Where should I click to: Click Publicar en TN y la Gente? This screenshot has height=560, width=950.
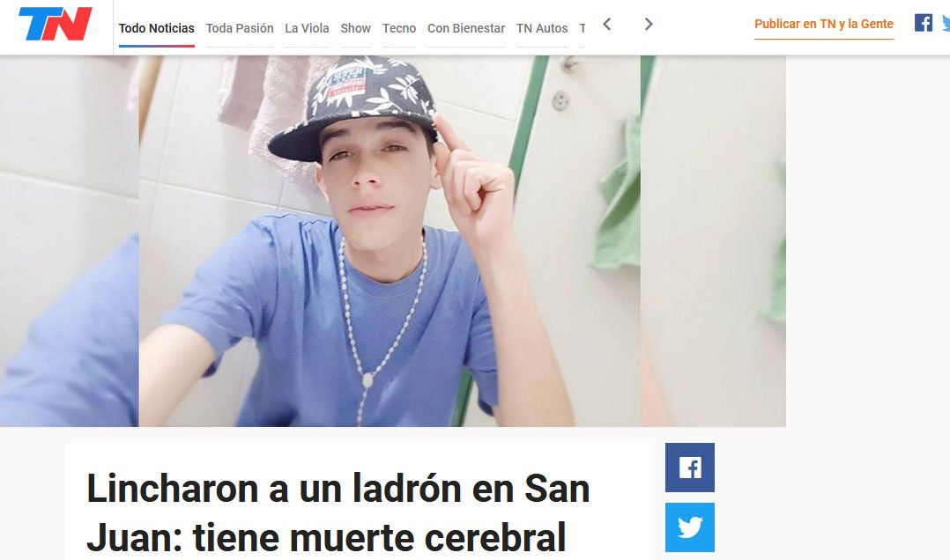823,25
